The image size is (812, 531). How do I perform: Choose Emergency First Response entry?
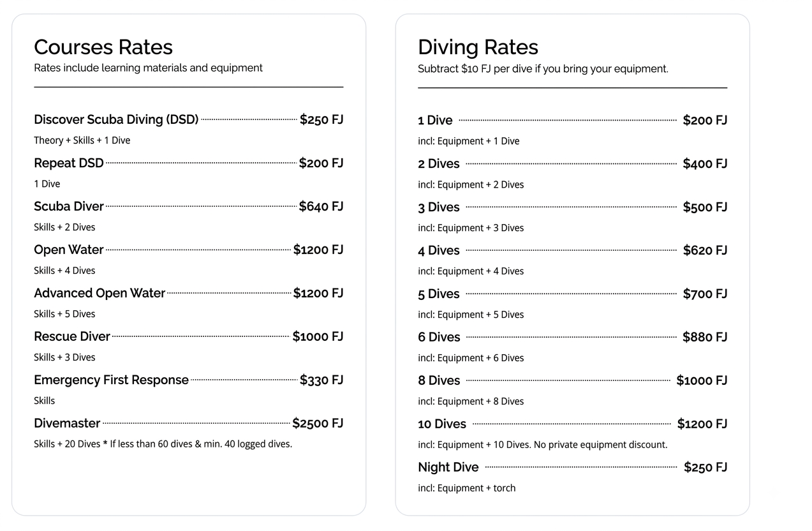pos(111,380)
